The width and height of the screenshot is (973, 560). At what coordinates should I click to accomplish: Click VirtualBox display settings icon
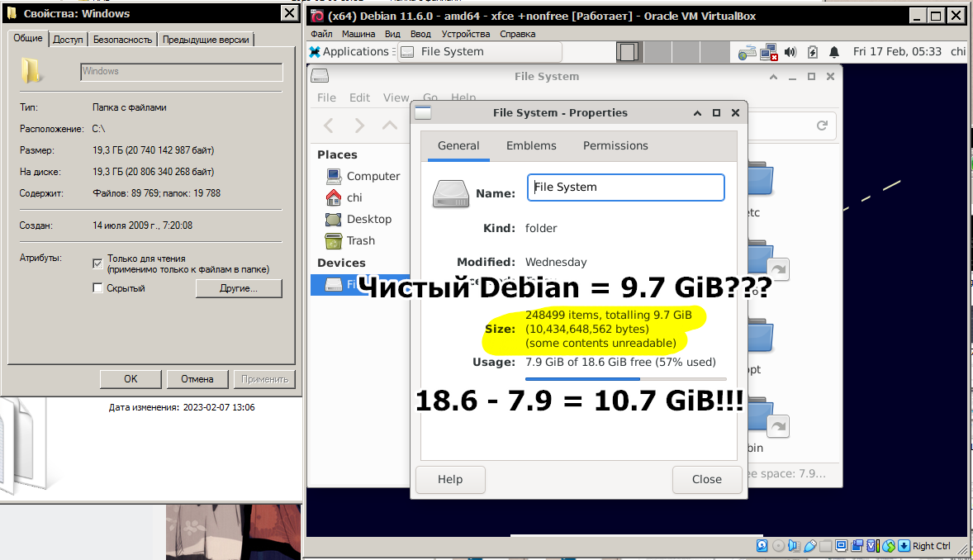[x=841, y=546]
